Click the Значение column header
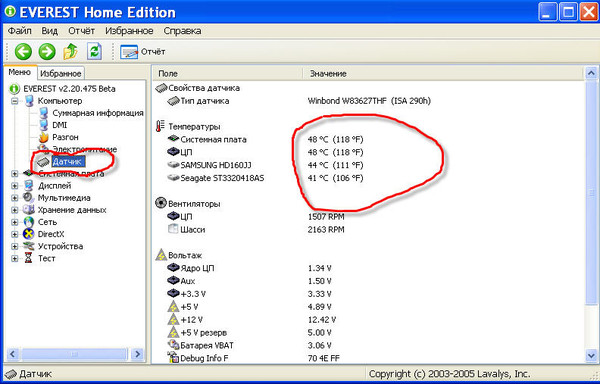 point(443,73)
